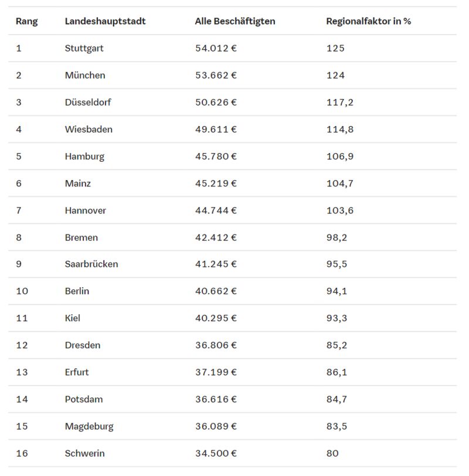Click Bremen's regional factor 98,2
This screenshot has width=469, height=476.
click(337, 237)
